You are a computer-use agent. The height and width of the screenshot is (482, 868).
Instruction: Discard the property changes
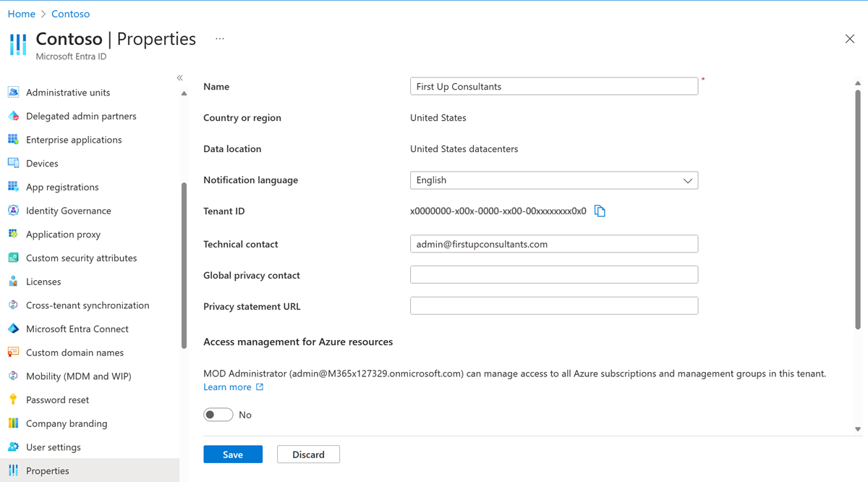[308, 454]
